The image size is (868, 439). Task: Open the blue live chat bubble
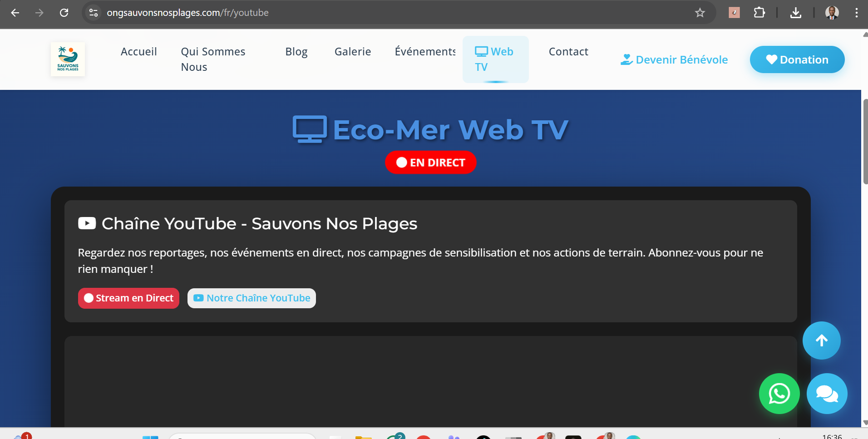tap(827, 394)
